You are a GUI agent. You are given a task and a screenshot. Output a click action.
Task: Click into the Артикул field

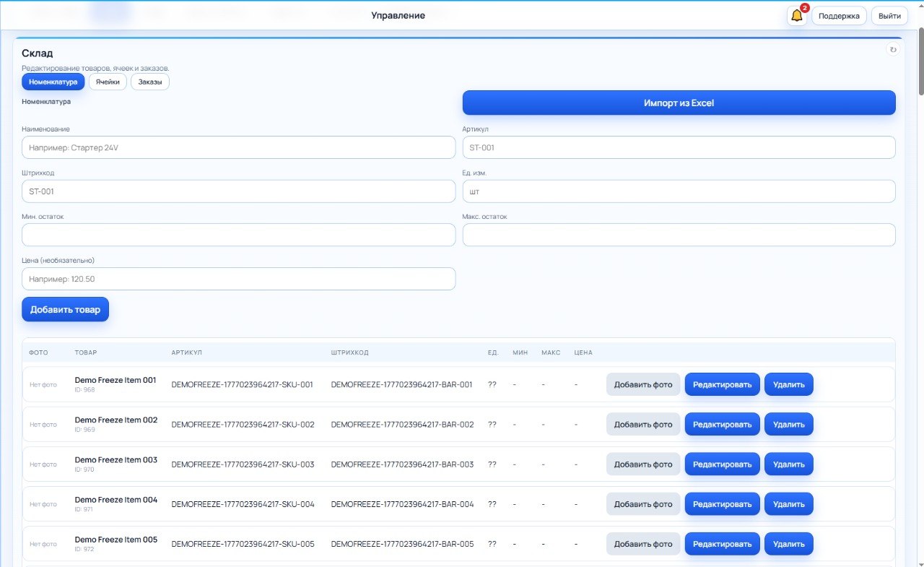[679, 147]
